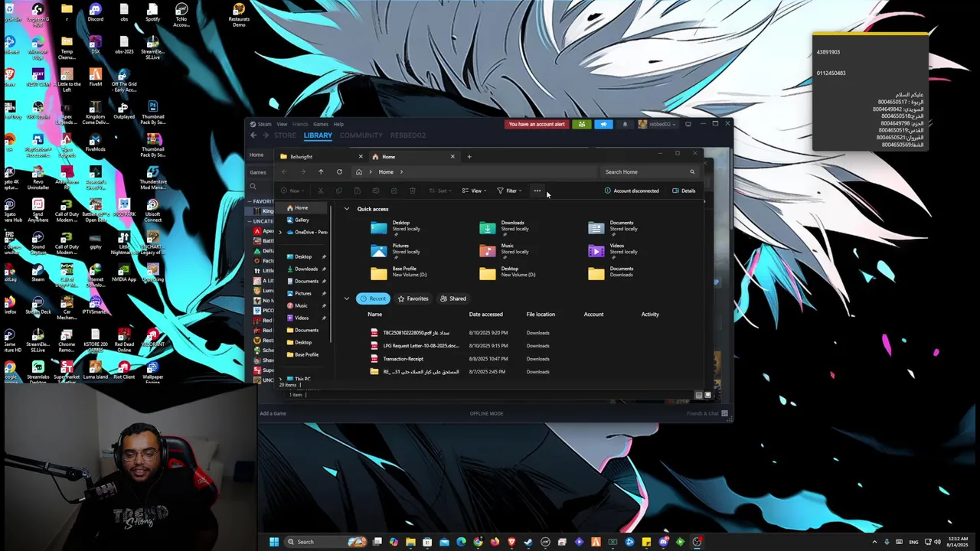Open the rebbed02 account dropdown in Steam
This screenshot has width=980, height=551.
coord(658,124)
